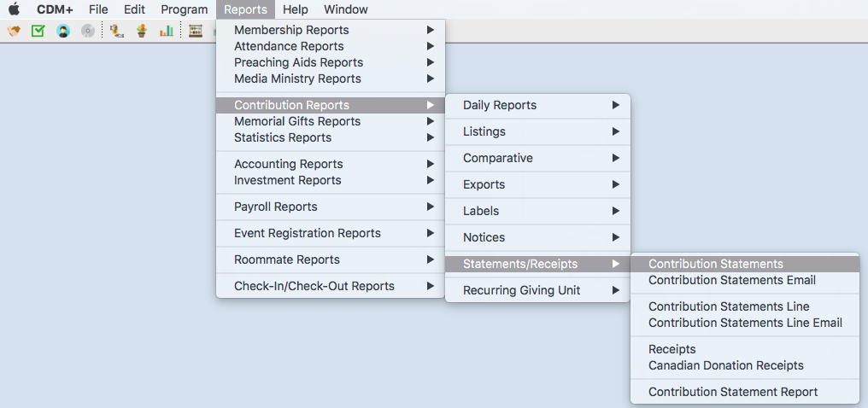
Task: Expand the Daily Reports submenu
Action: point(537,105)
